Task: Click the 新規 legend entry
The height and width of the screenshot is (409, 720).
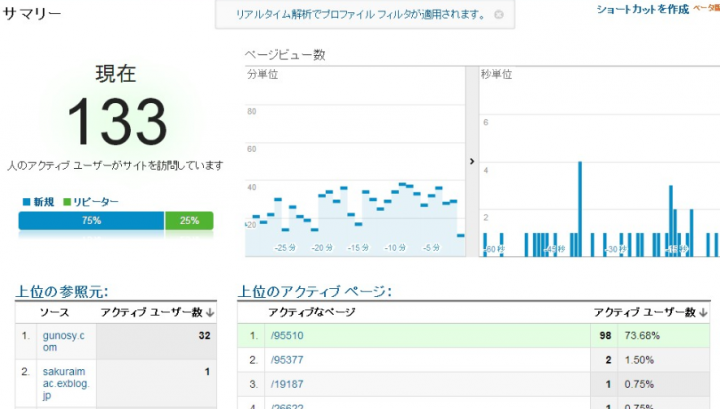Action: (x=39, y=202)
